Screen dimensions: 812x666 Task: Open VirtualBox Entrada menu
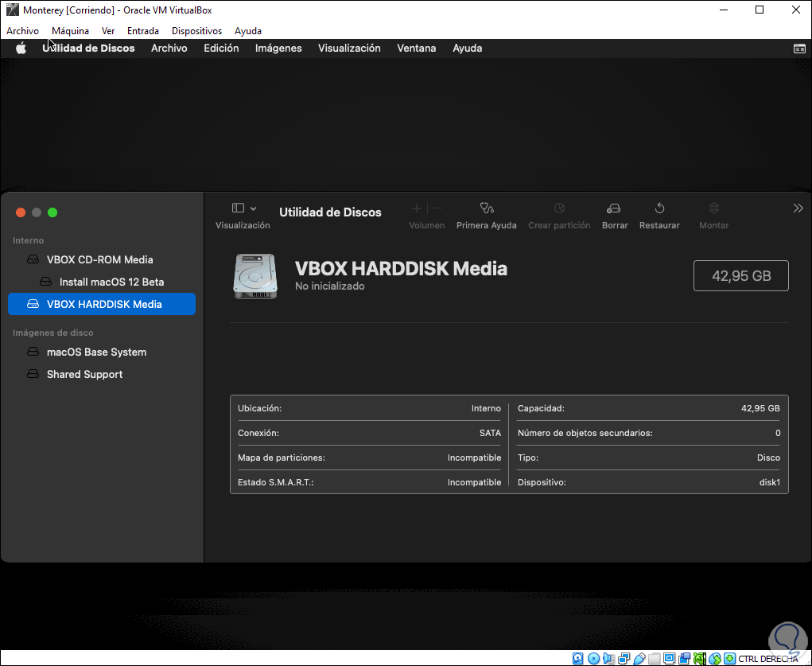[143, 31]
